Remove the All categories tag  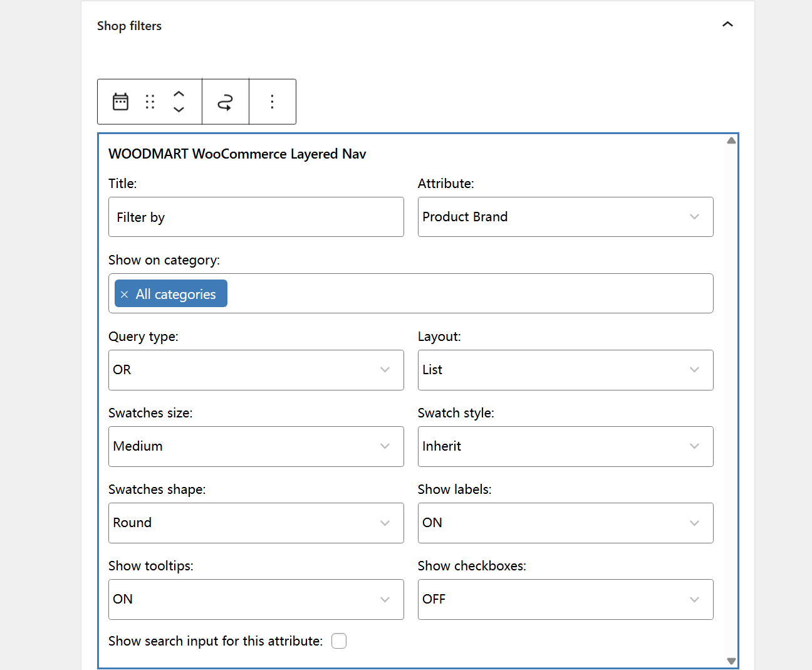pos(124,295)
